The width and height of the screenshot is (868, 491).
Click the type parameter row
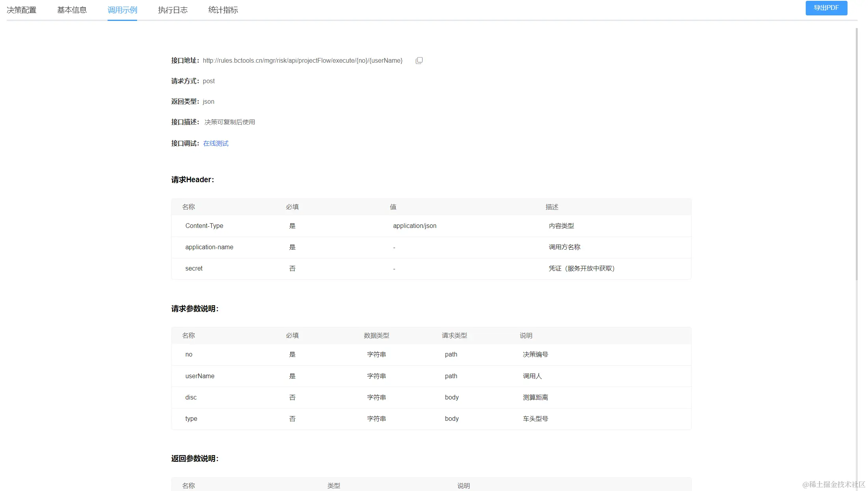(191, 418)
